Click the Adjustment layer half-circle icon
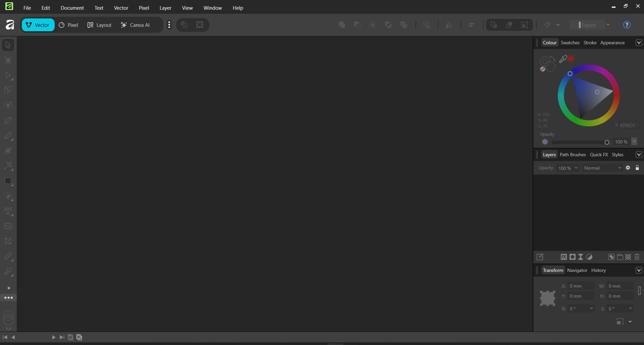The height and width of the screenshot is (345, 644). [589, 257]
